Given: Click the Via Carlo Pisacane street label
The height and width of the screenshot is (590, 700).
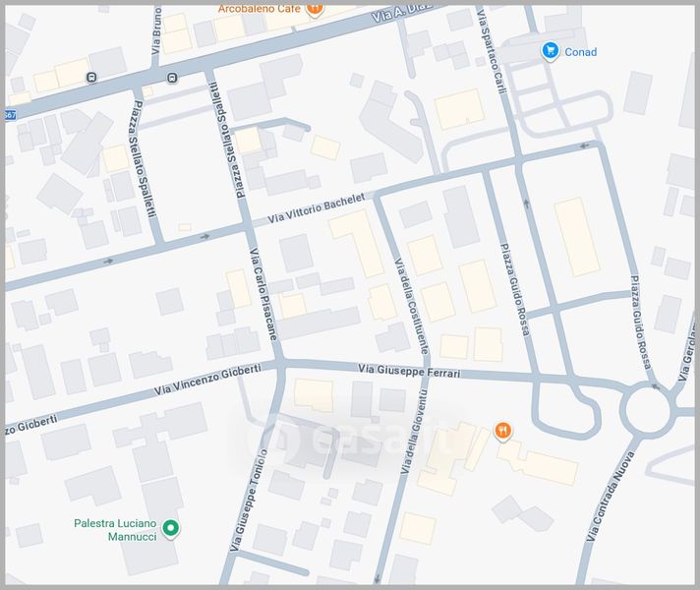Looking at the screenshot, I should pyautogui.click(x=263, y=294).
